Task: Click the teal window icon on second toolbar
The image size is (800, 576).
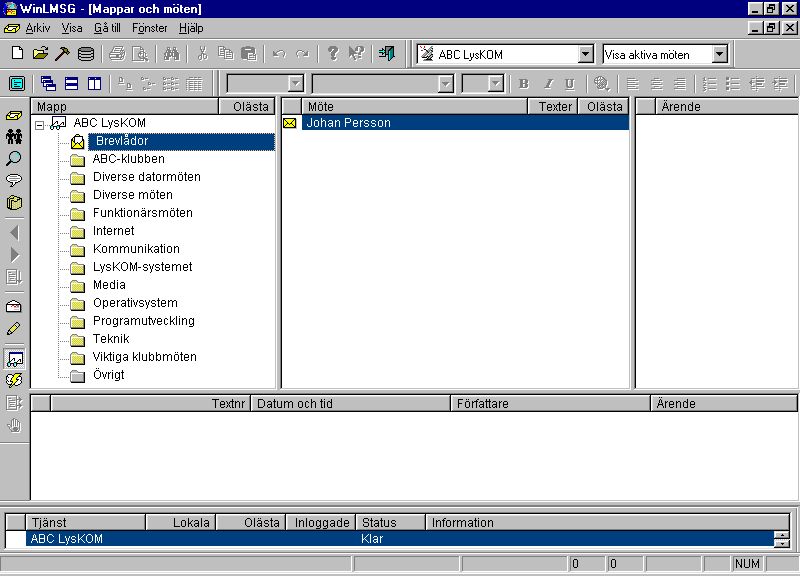Action: click(17, 83)
